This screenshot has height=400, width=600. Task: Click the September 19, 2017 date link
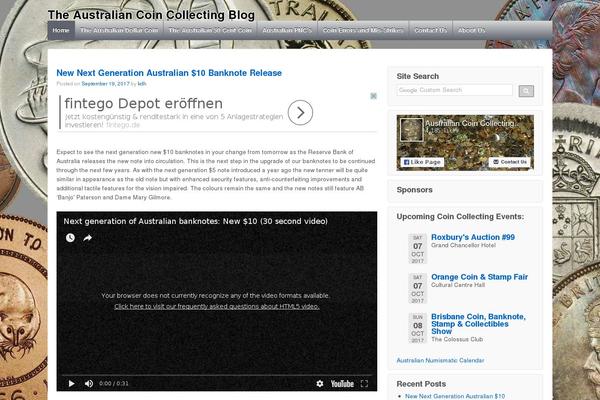point(106,83)
